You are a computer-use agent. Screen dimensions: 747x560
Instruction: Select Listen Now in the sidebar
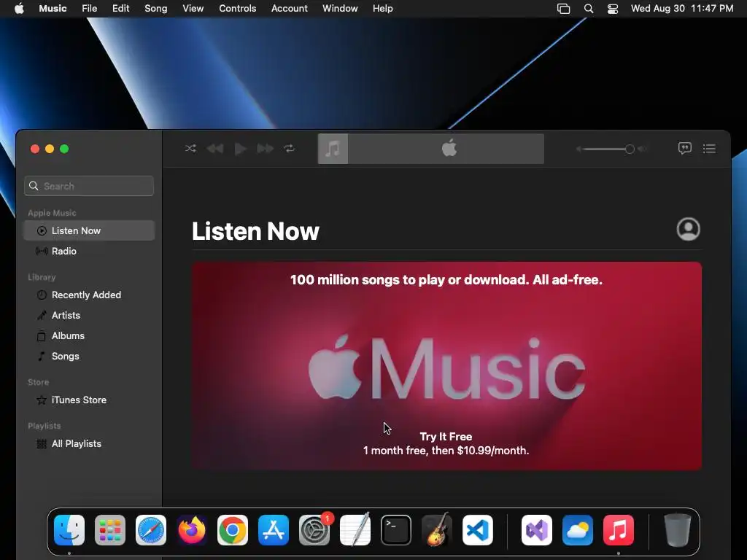(89, 230)
